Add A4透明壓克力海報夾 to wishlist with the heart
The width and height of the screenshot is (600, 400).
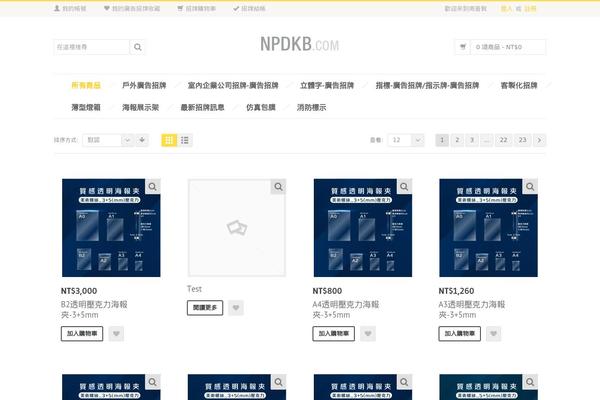(x=368, y=334)
